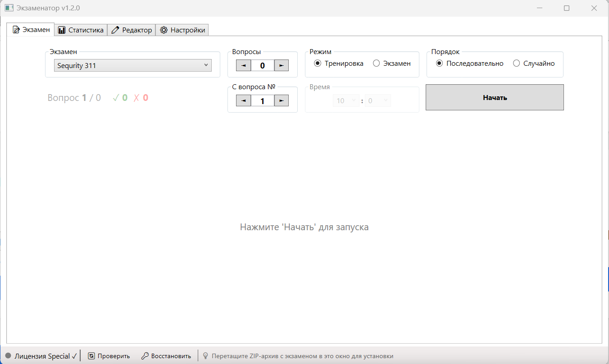609x364 pixels.
Task: Click the С вопроса № number field
Action: (263, 100)
